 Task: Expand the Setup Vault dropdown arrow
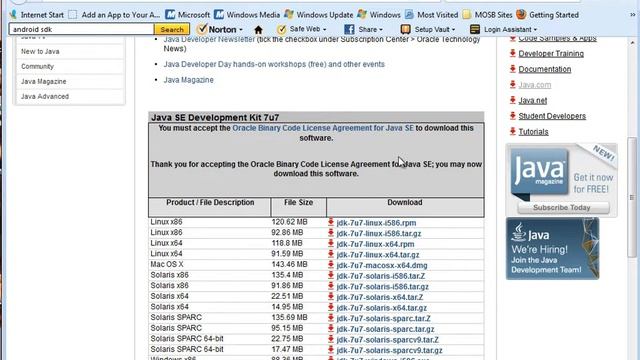click(453, 30)
